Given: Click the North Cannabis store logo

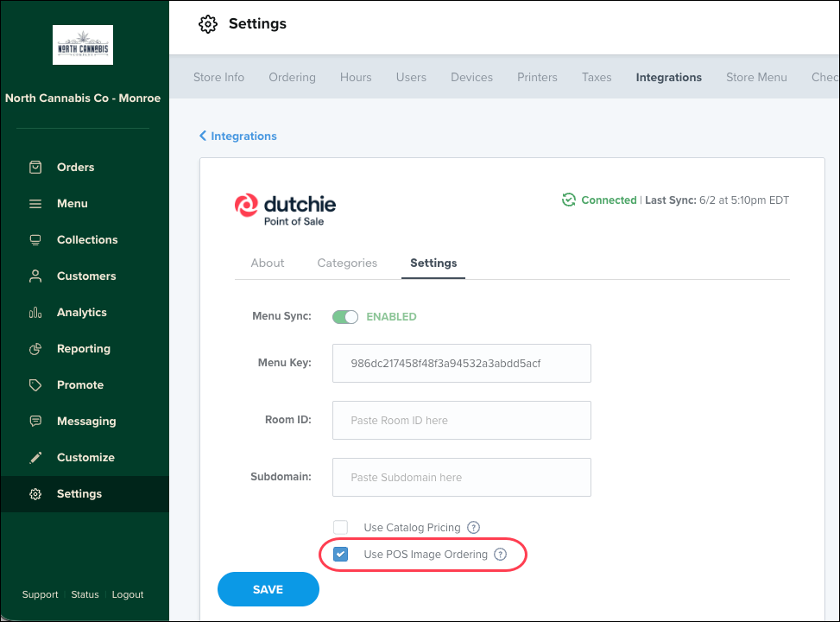Looking at the screenshot, I should 83,45.
